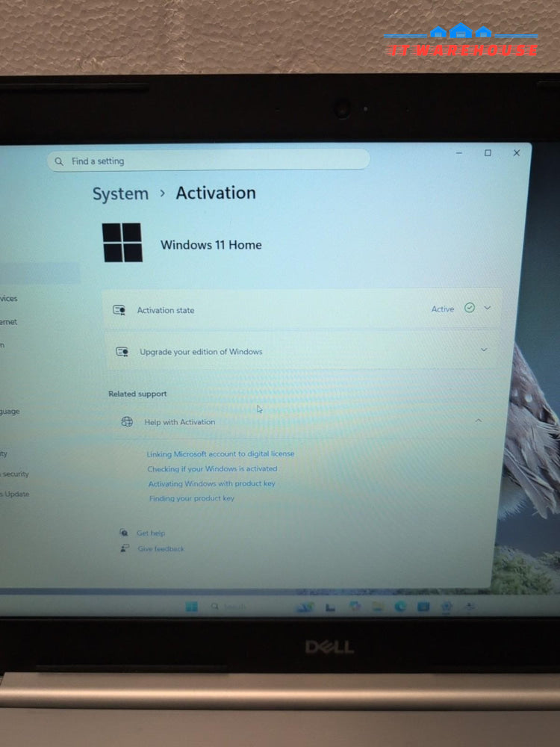Click the Activation breadcrumb title
This screenshot has width=560, height=747.
pos(216,193)
